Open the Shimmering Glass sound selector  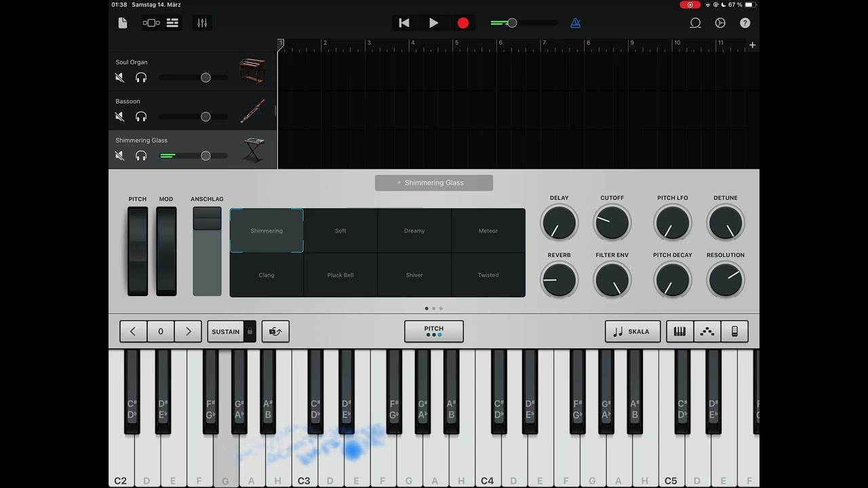(434, 183)
